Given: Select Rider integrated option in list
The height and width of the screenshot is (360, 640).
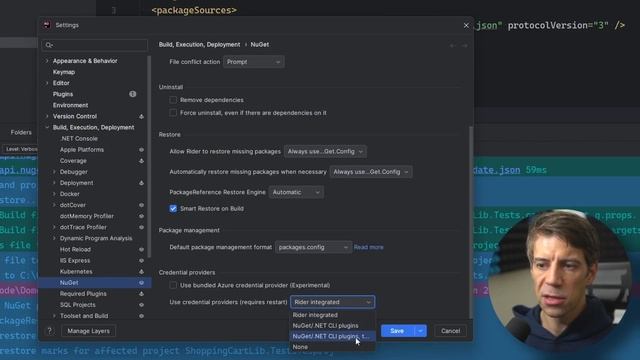Looking at the screenshot, I should pyautogui.click(x=333, y=315).
